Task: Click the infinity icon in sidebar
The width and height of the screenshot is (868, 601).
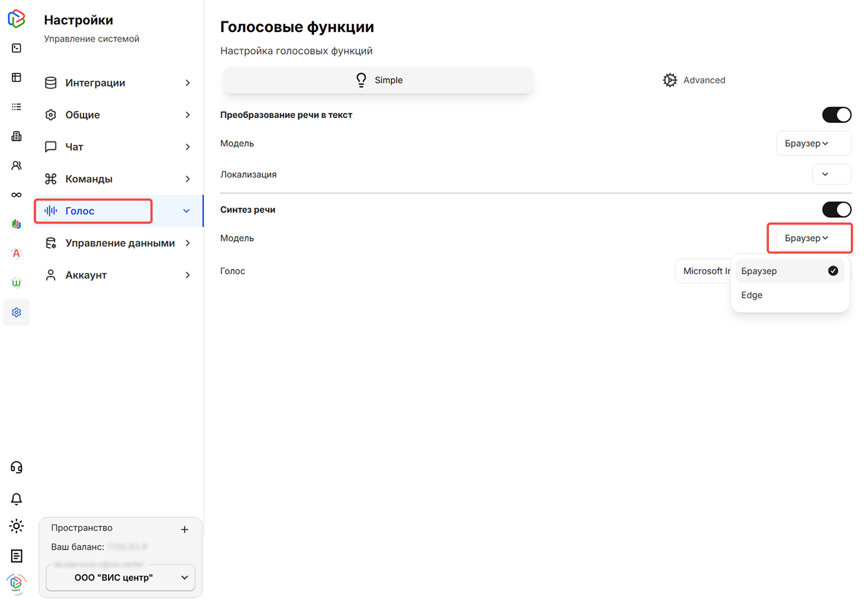Action: click(x=17, y=195)
